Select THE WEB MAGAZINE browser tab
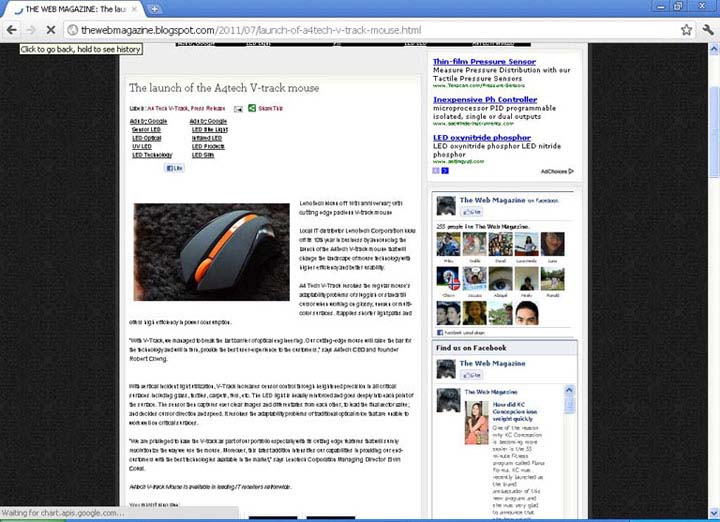 [x=70, y=8]
